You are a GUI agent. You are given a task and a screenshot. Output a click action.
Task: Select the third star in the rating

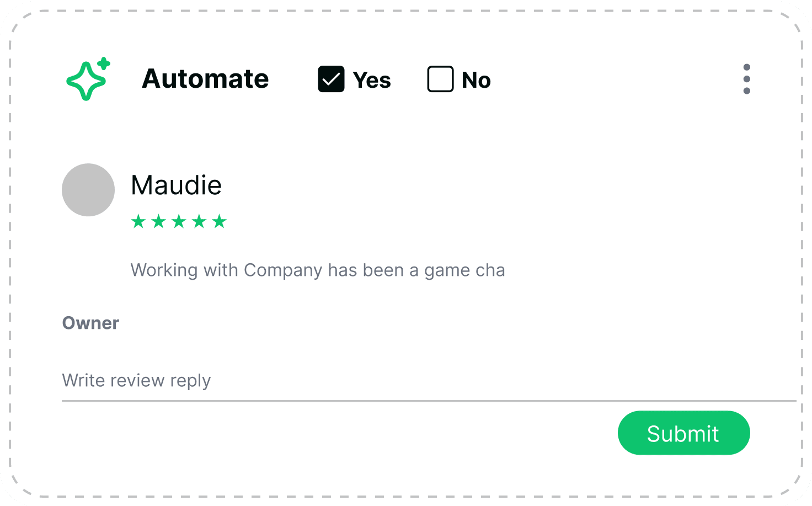(x=179, y=221)
